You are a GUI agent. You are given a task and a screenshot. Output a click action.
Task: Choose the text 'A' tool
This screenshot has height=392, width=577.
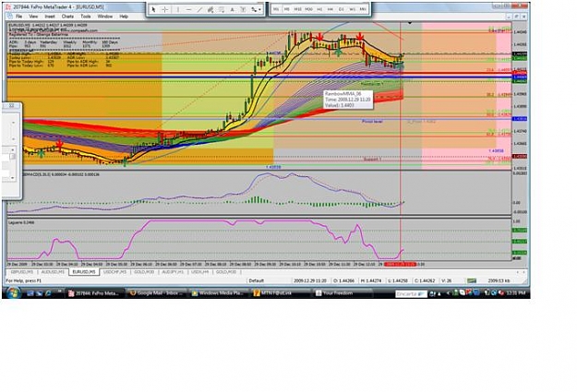(x=233, y=9)
